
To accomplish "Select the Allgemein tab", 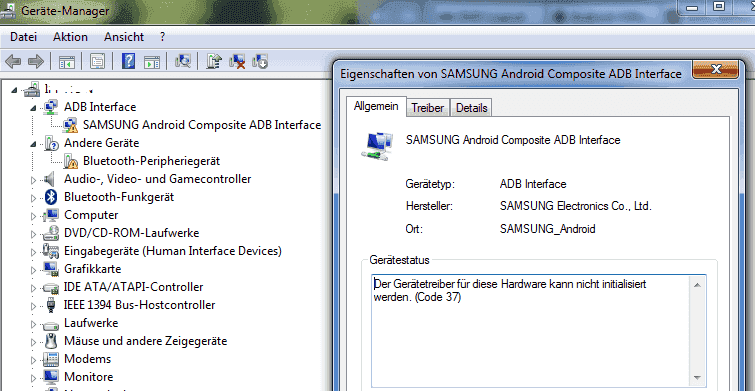I will (376, 106).
